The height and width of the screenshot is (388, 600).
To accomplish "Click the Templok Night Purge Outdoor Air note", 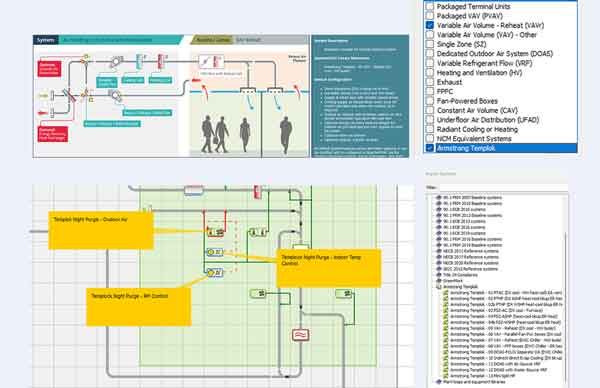I will [x=101, y=230].
